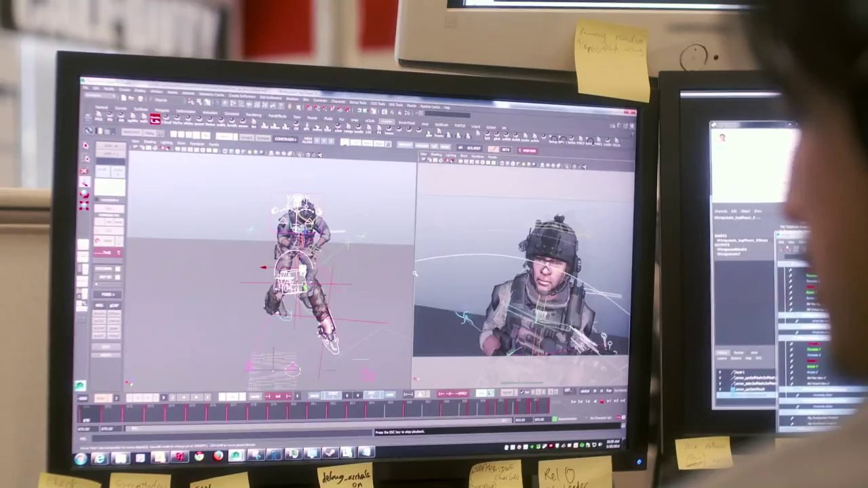
Task: Launch Internet Explorer from the taskbar
Action: [100, 459]
